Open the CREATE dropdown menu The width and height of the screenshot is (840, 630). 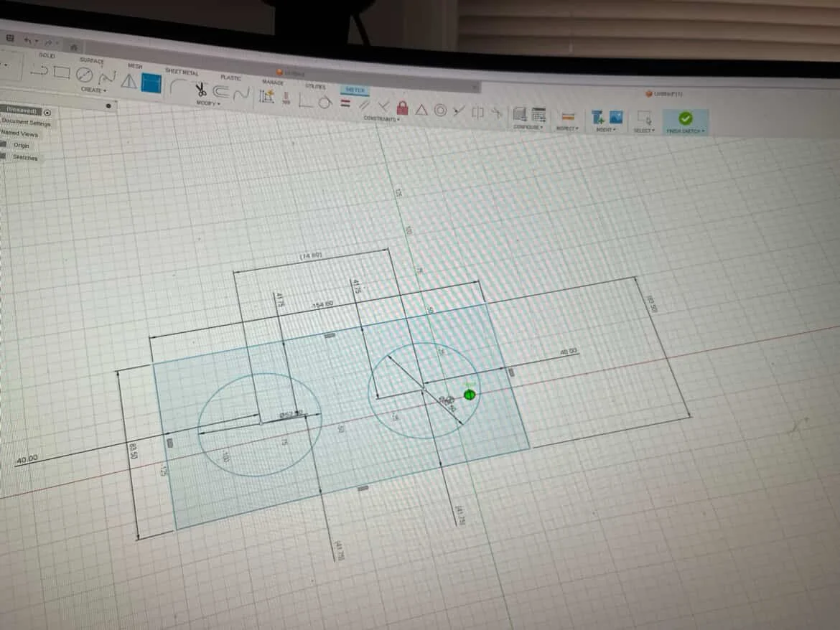coord(94,90)
